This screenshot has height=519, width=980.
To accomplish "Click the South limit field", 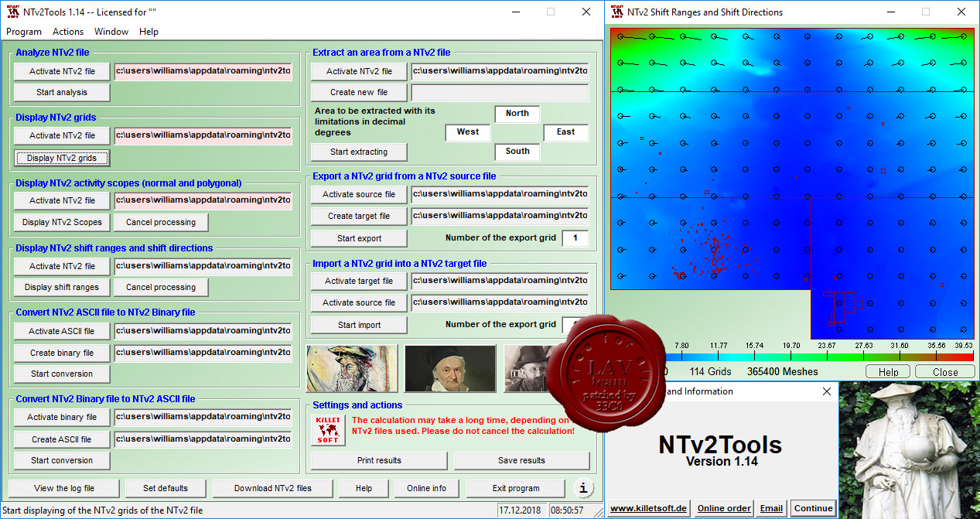I will pyautogui.click(x=517, y=152).
